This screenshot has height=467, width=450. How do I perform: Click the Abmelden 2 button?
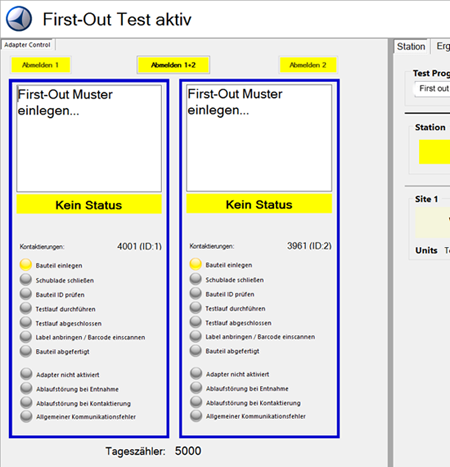tap(308, 65)
